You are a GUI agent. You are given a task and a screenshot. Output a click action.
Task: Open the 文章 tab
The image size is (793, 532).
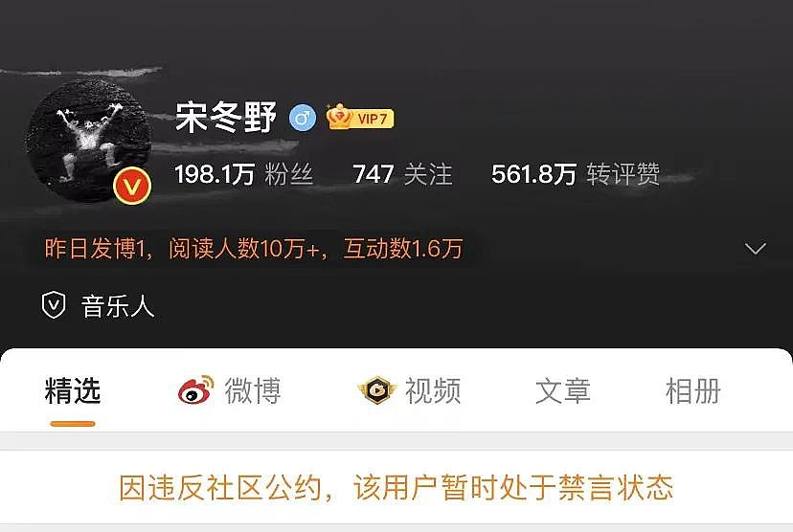point(563,390)
